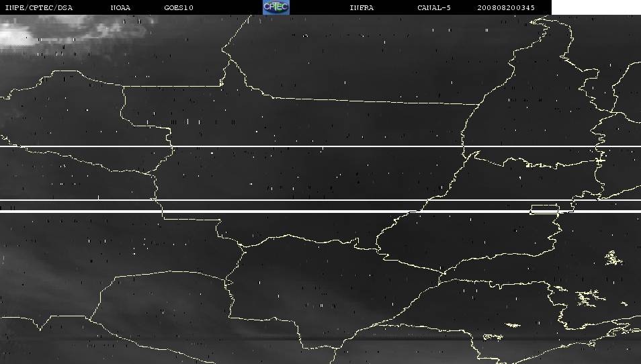Click the header gap between CPTEC logo and INFRA
The image size is (641, 364).
(319, 7)
